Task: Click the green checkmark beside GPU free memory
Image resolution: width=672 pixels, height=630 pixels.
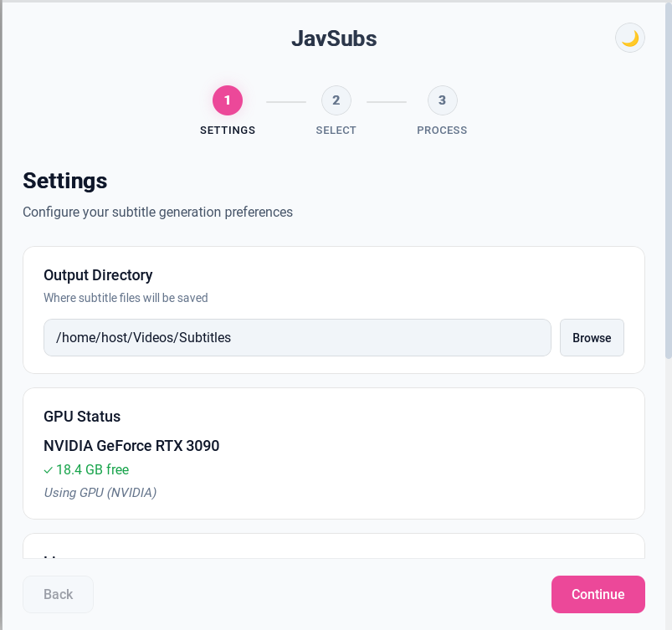Action: [x=49, y=469]
